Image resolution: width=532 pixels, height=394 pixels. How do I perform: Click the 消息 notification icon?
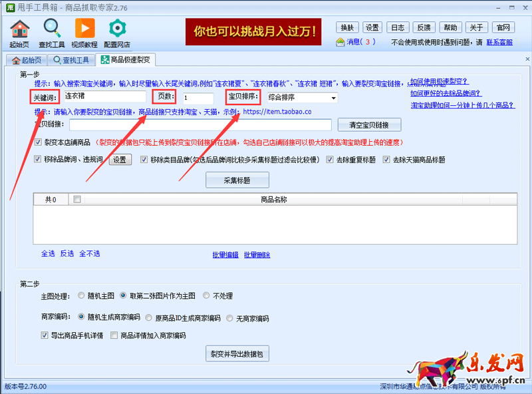(x=340, y=42)
